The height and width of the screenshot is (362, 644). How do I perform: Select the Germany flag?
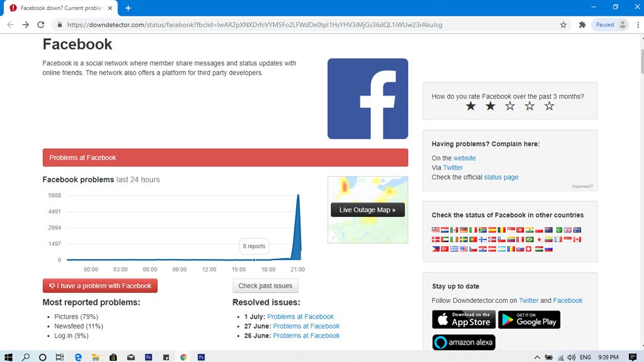464,230
